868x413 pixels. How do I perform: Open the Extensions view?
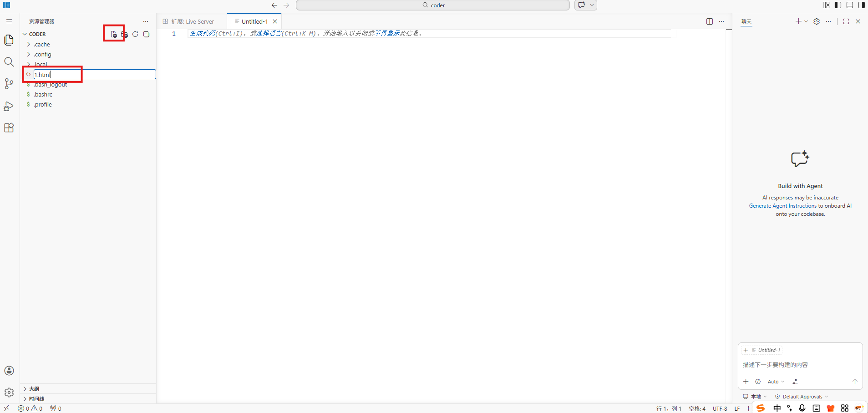point(9,128)
